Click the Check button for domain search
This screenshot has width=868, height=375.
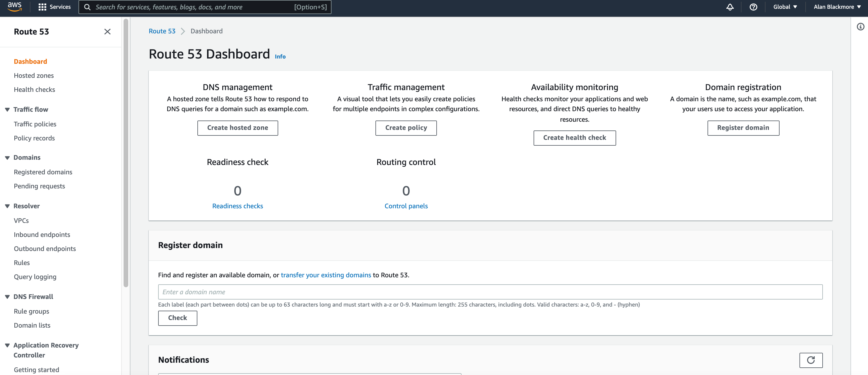[x=177, y=317]
